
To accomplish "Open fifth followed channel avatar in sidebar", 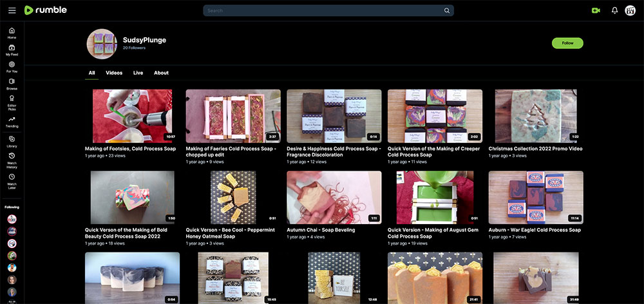I will tap(12, 268).
